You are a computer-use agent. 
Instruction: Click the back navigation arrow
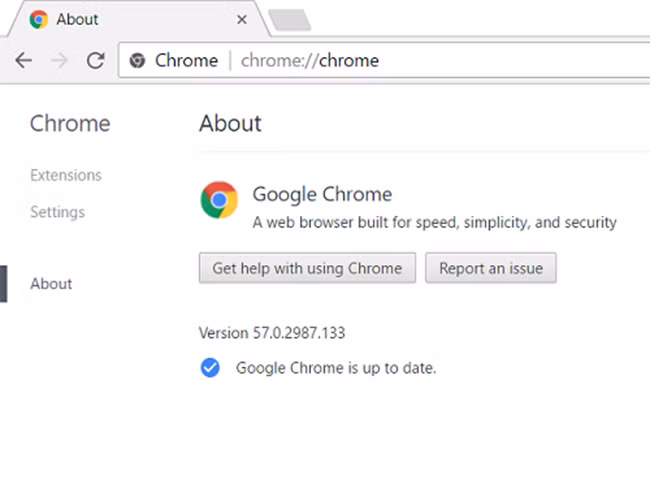click(x=24, y=60)
